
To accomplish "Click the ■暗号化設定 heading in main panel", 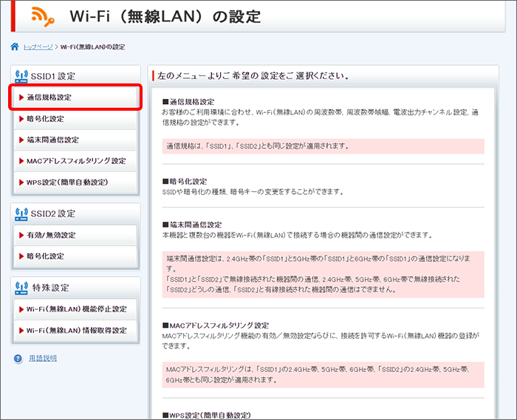I will [x=185, y=182].
